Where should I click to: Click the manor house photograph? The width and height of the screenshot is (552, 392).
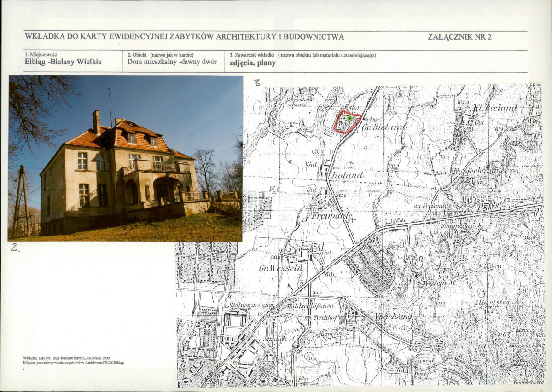125,158
